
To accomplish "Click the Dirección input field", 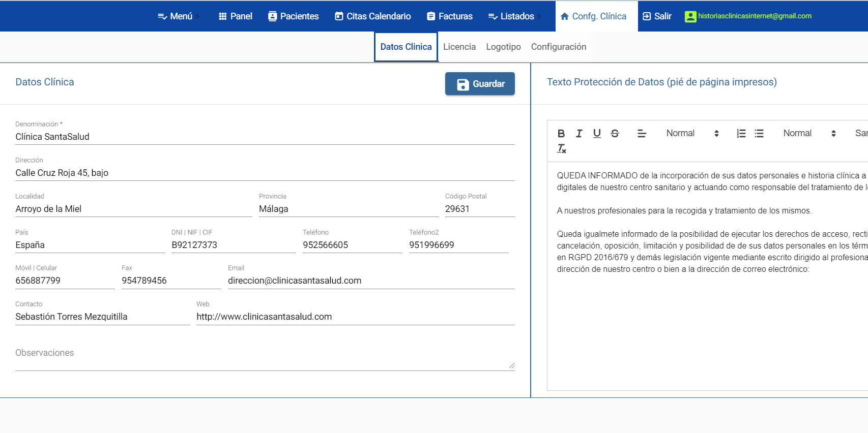I will pyautogui.click(x=265, y=173).
